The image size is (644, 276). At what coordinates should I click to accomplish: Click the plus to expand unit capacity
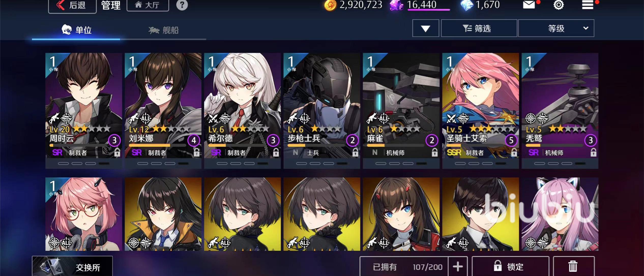[x=458, y=267]
